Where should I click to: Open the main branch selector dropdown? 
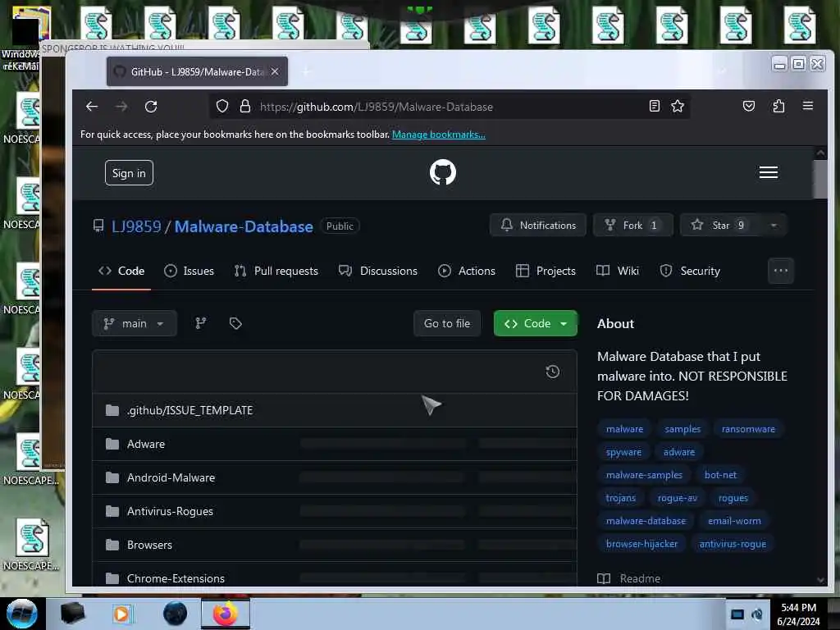pyautogui.click(x=134, y=323)
